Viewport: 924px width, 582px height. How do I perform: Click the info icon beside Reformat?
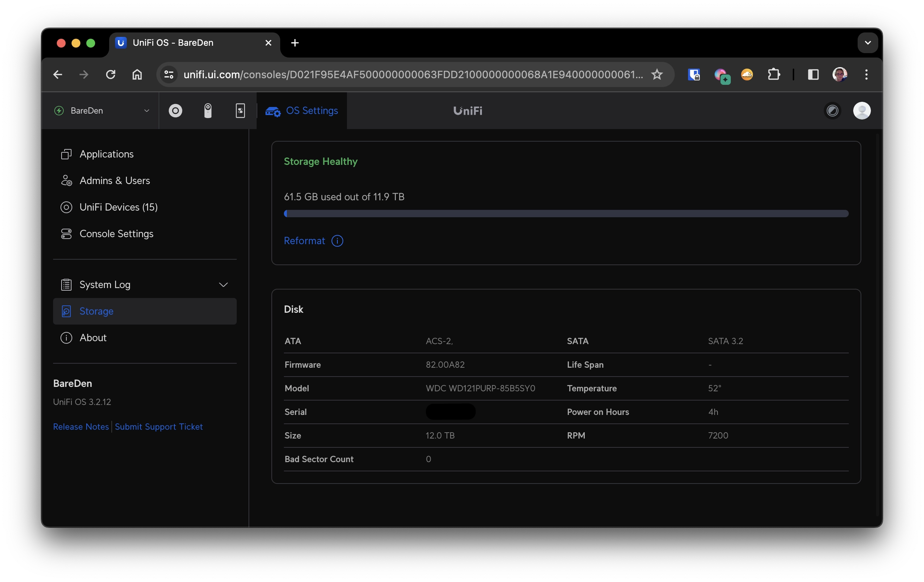point(337,241)
